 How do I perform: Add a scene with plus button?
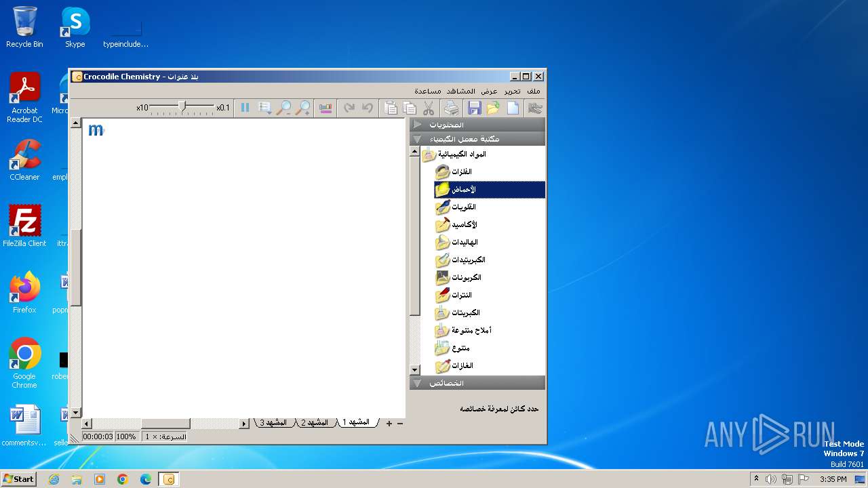point(389,424)
